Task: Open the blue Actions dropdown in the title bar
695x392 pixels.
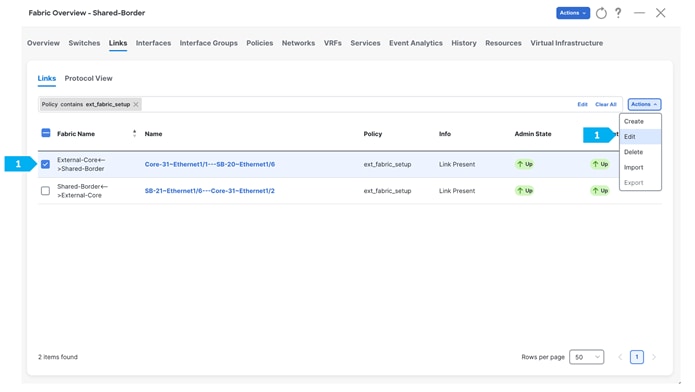Action: point(573,13)
